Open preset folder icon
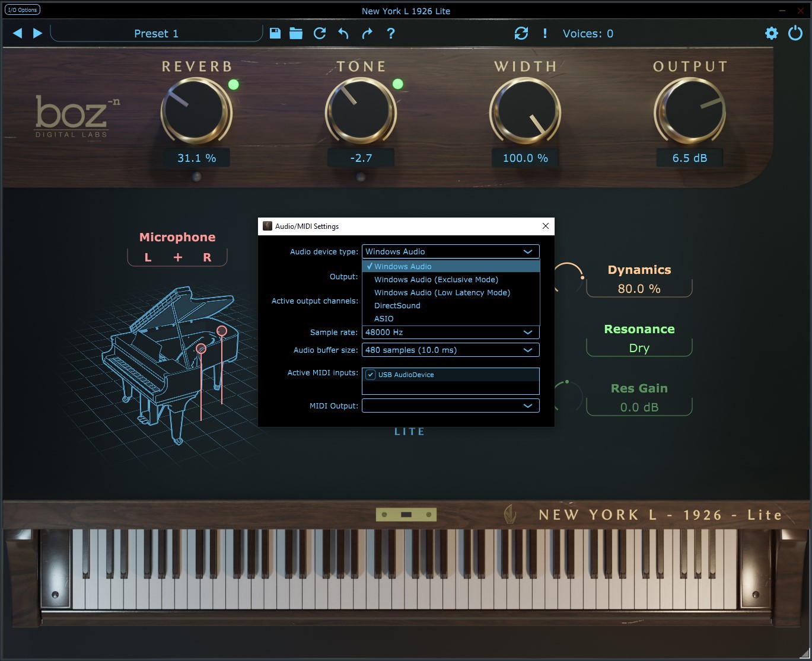The height and width of the screenshot is (661, 812). pos(296,33)
